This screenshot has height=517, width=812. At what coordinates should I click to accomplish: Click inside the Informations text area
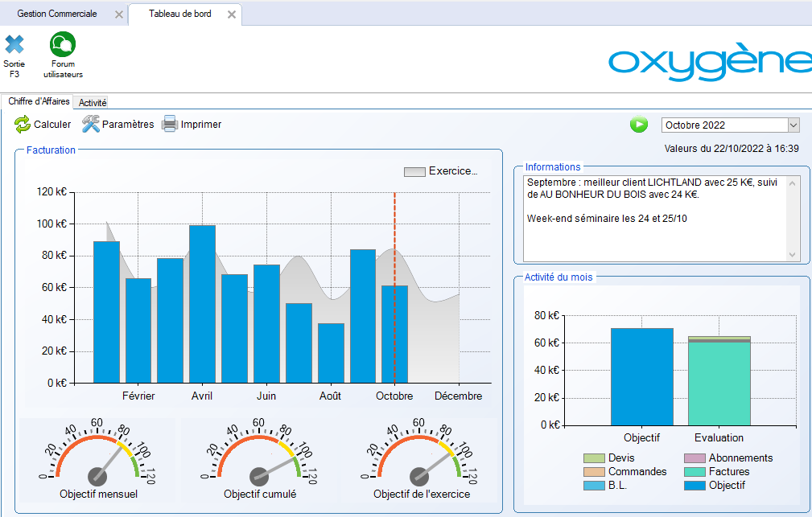point(653,217)
